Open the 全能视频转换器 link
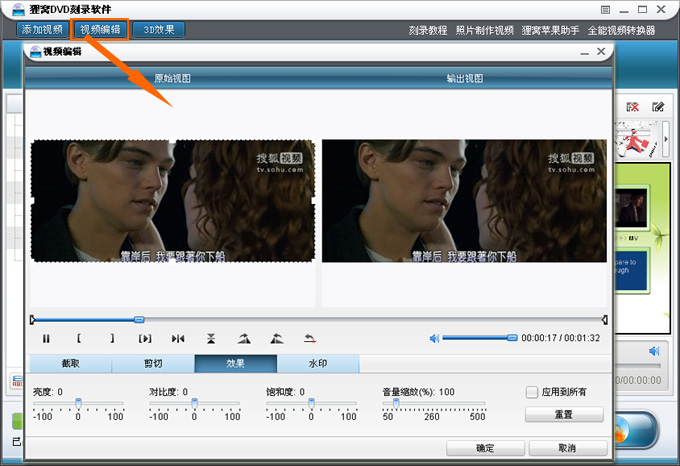The width and height of the screenshot is (680, 466). (621, 30)
